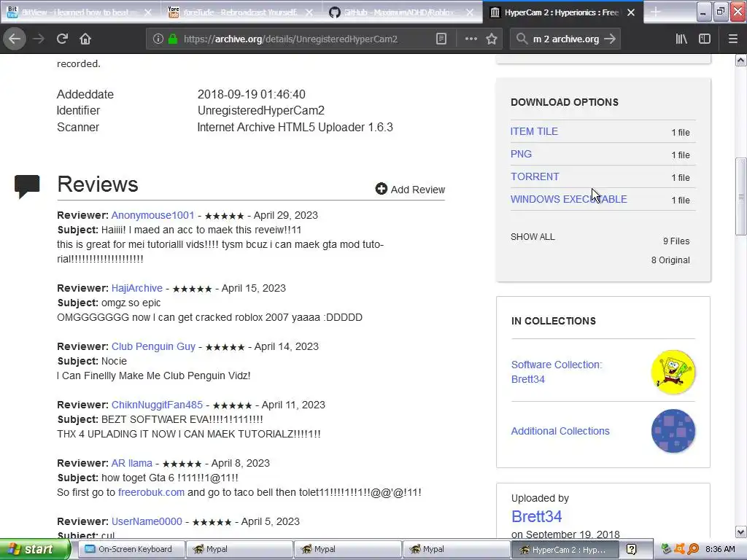Viewport: 747px width, 560px height.
Task: Bookmark this page with the star icon
Action: pos(492,39)
